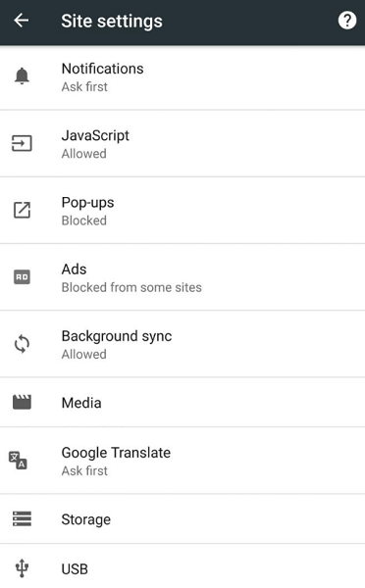Open the Storage entry
Screen dimensions: 365x588
pyautogui.click(x=182, y=519)
